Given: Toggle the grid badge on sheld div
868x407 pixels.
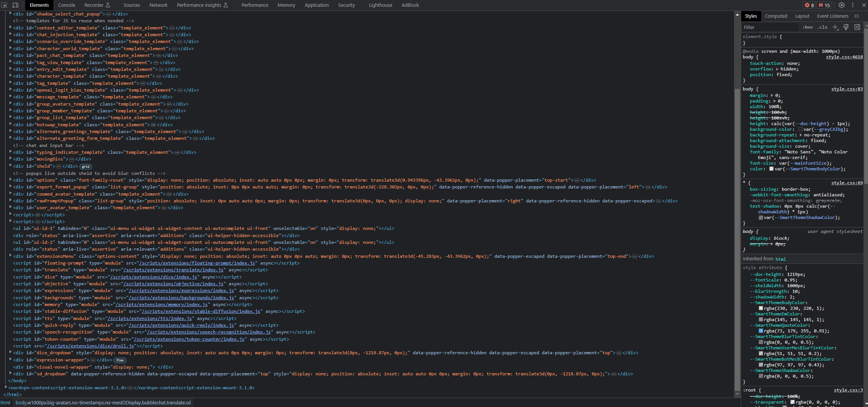Looking at the screenshot, I should tap(86, 166).
